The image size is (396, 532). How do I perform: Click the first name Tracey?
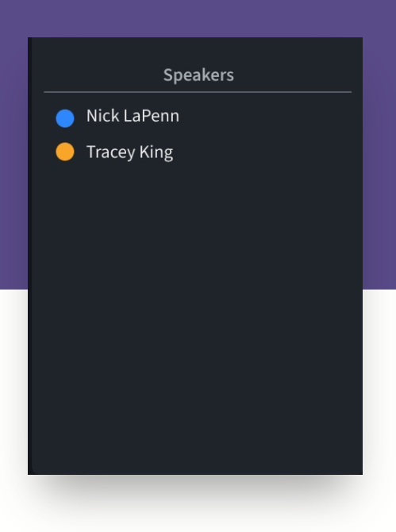(x=111, y=152)
